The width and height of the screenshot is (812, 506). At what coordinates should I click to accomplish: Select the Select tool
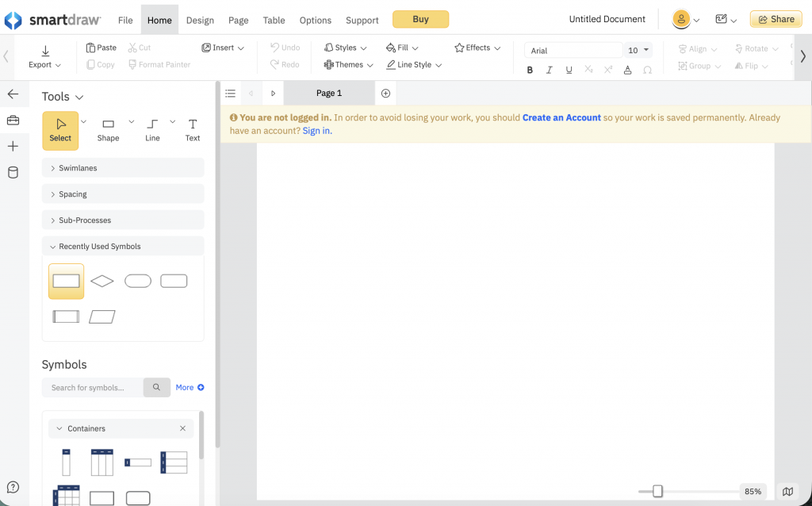[x=60, y=130]
